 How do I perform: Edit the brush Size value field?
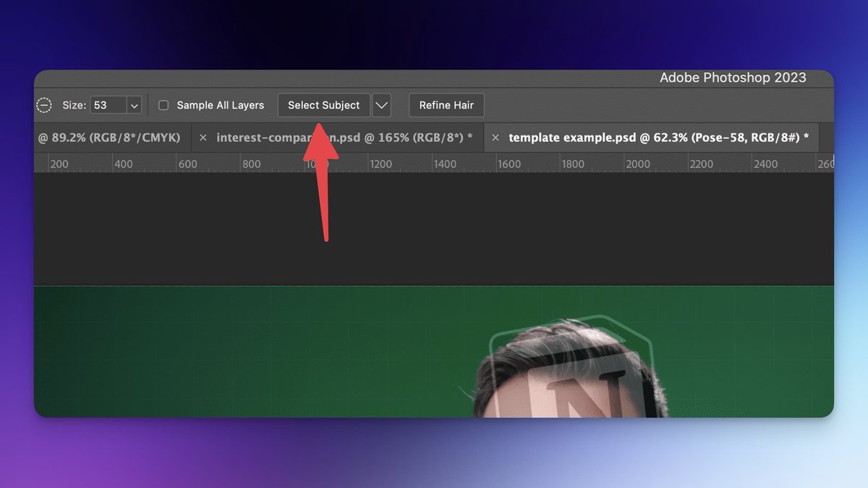click(x=108, y=105)
